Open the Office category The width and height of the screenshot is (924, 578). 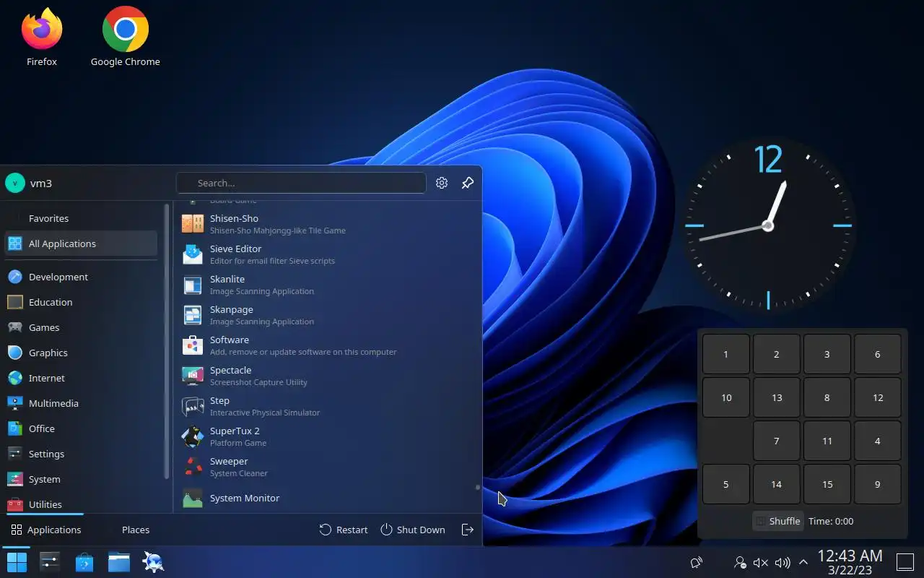pos(81,428)
